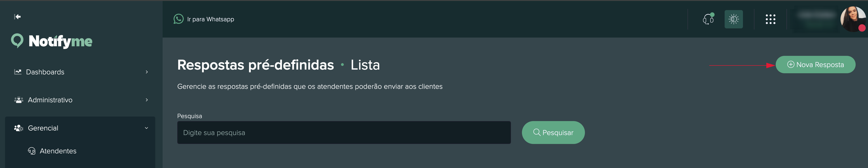Expand the Administrativo menu chevron
The width and height of the screenshot is (868, 168).
[147, 100]
